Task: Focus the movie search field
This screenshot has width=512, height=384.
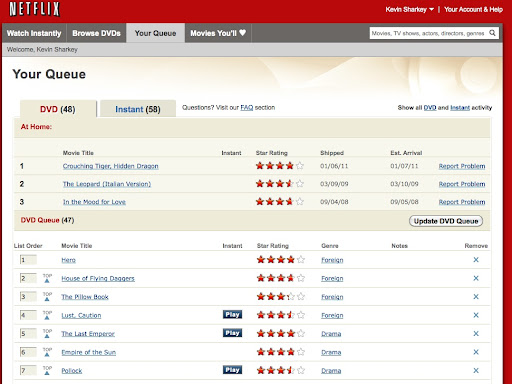Action: coord(428,33)
